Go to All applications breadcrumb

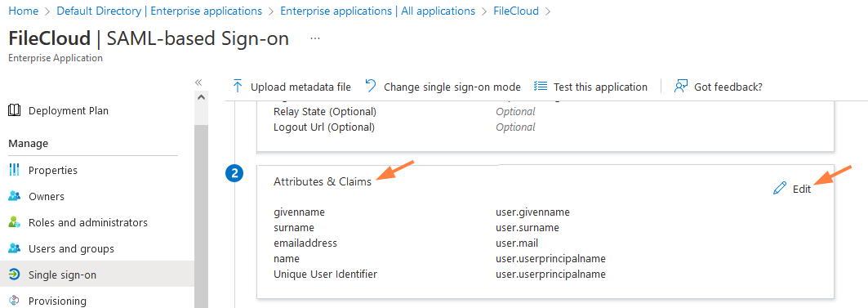[x=377, y=11]
